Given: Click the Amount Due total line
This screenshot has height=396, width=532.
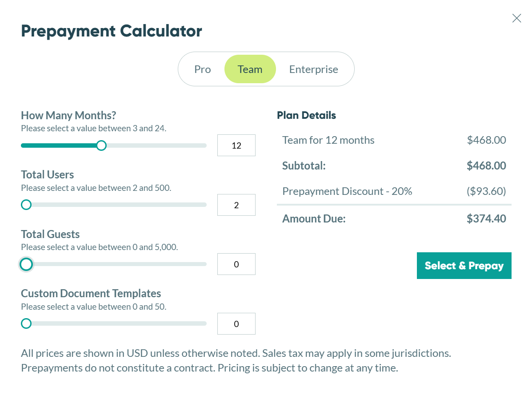Looking at the screenshot, I should coord(394,218).
